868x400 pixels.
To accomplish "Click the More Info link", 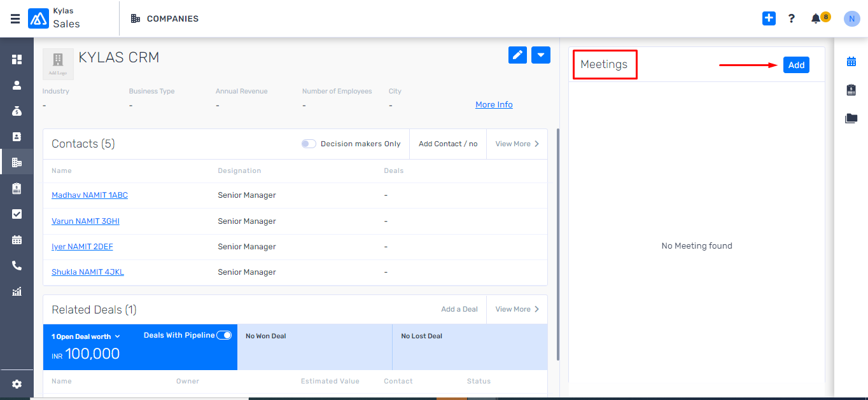I will pyautogui.click(x=494, y=105).
